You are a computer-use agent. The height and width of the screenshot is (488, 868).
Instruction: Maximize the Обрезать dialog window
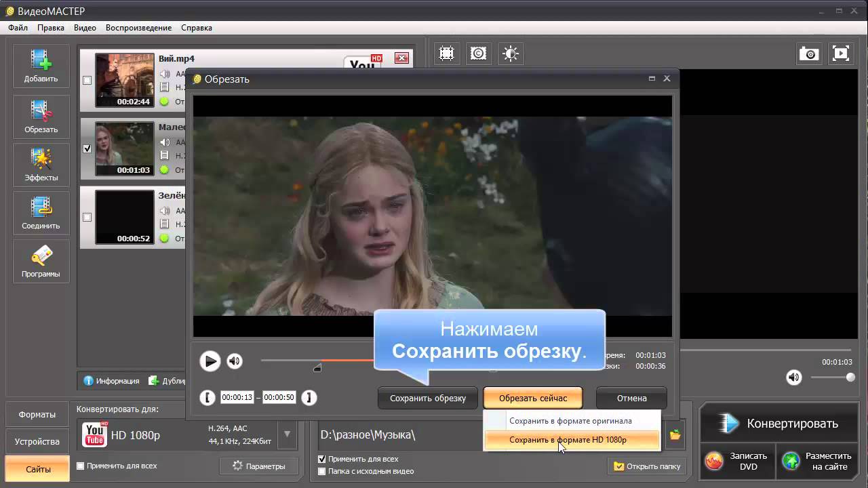point(652,79)
